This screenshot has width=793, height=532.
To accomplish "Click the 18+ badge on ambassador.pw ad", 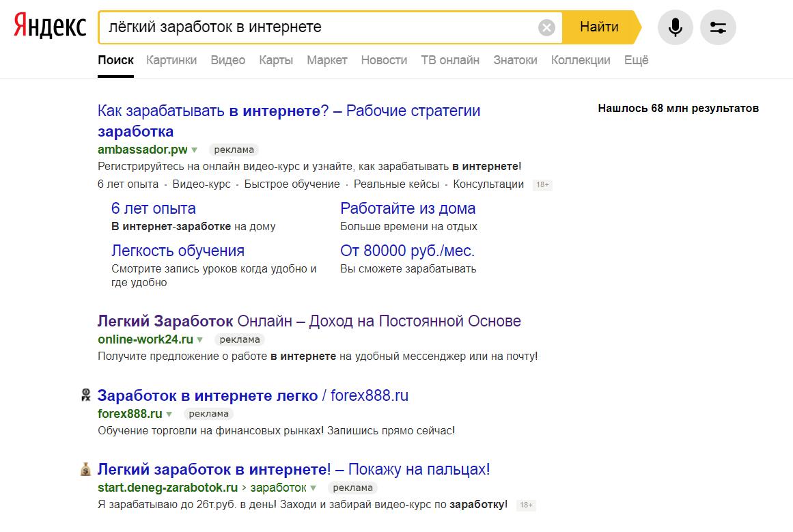I will coord(542,184).
